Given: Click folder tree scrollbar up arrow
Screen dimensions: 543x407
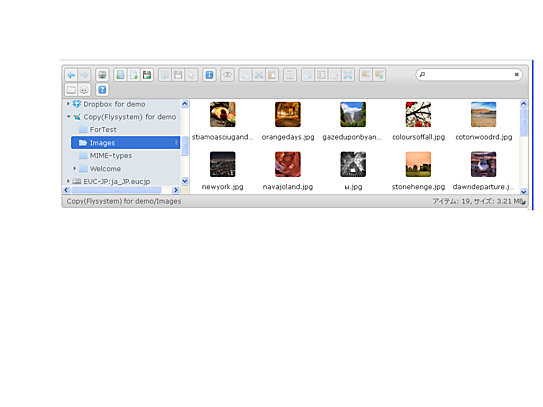Looking at the screenshot, I should point(185,104).
